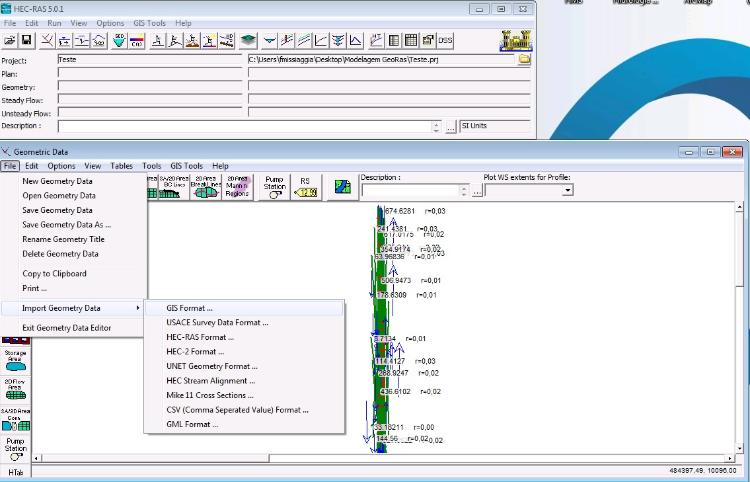Viewport: 750px width, 482px height.
Task: Choose HEC-2 Format import option
Action: (244, 351)
